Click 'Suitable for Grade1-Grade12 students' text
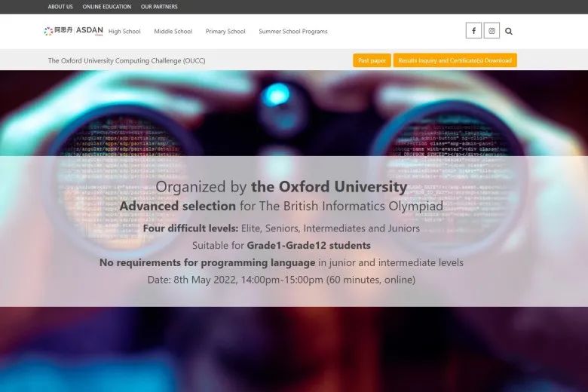This screenshot has width=588, height=392. click(281, 245)
